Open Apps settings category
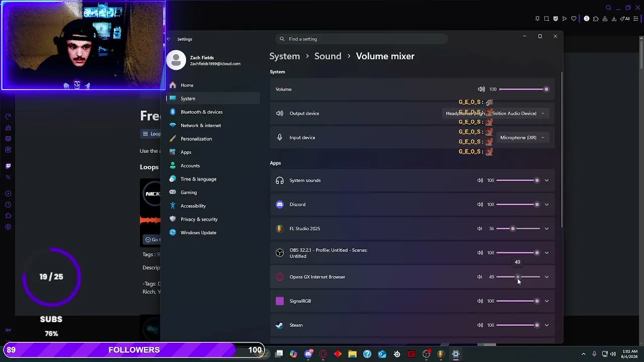 click(213, 152)
